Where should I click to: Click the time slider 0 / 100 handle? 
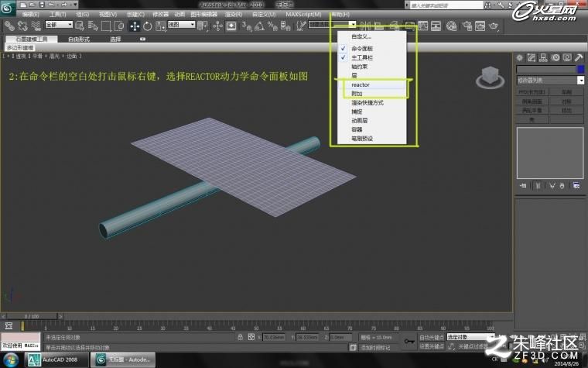(32, 316)
